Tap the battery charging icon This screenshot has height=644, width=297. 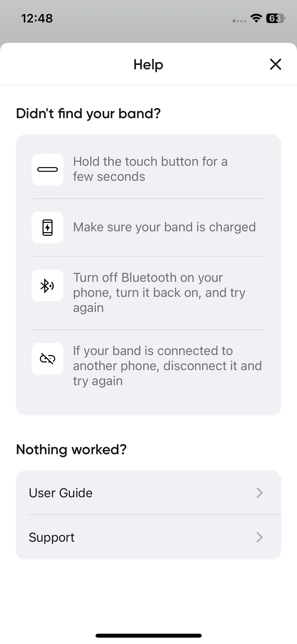click(48, 227)
